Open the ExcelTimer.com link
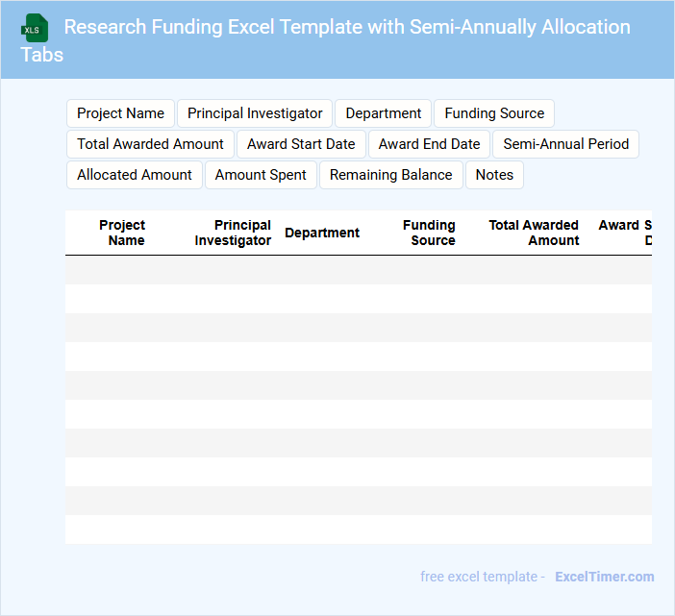 click(x=604, y=577)
